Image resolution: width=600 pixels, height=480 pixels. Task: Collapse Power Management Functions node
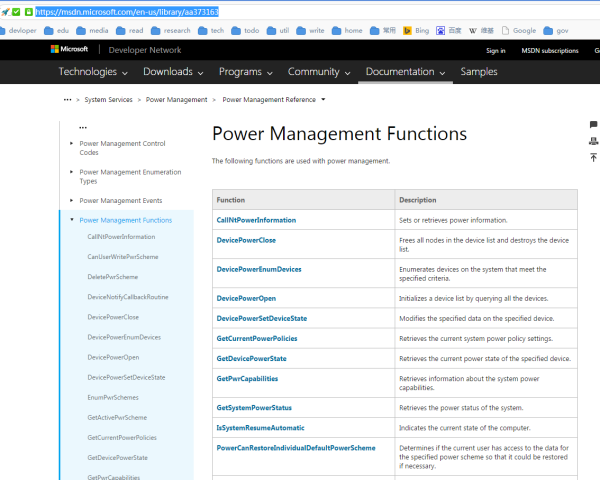click(x=72, y=220)
